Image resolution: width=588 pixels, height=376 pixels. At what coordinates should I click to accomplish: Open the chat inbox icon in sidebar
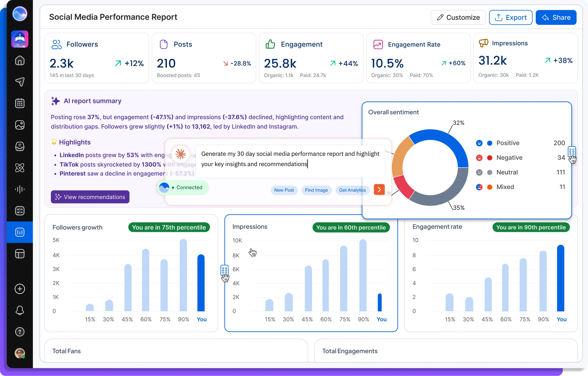[20, 146]
